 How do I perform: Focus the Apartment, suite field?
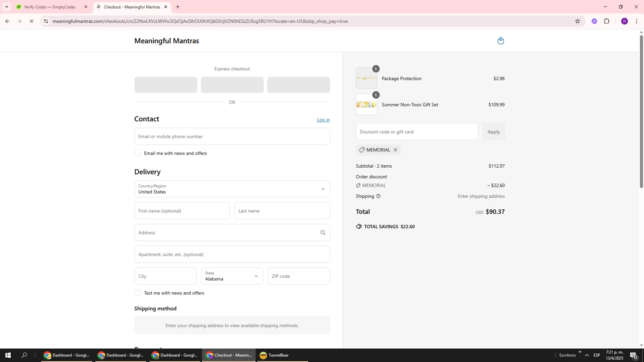[x=232, y=254]
